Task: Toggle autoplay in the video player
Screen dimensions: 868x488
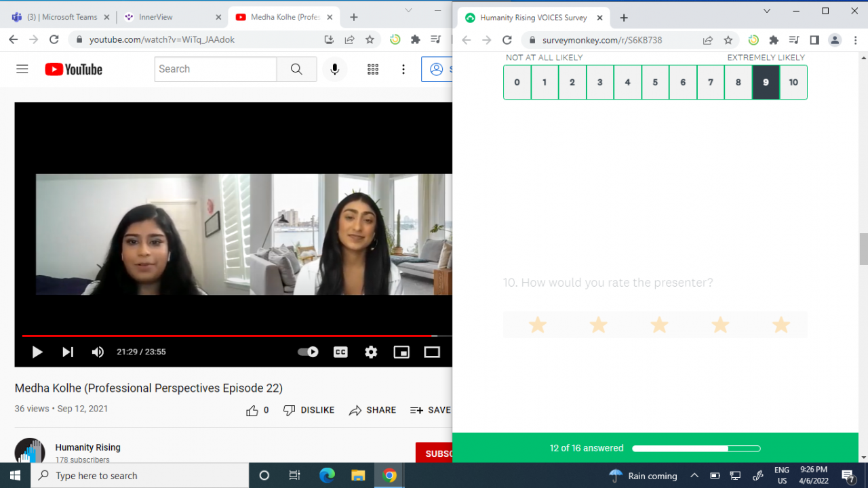Action: 308,352
